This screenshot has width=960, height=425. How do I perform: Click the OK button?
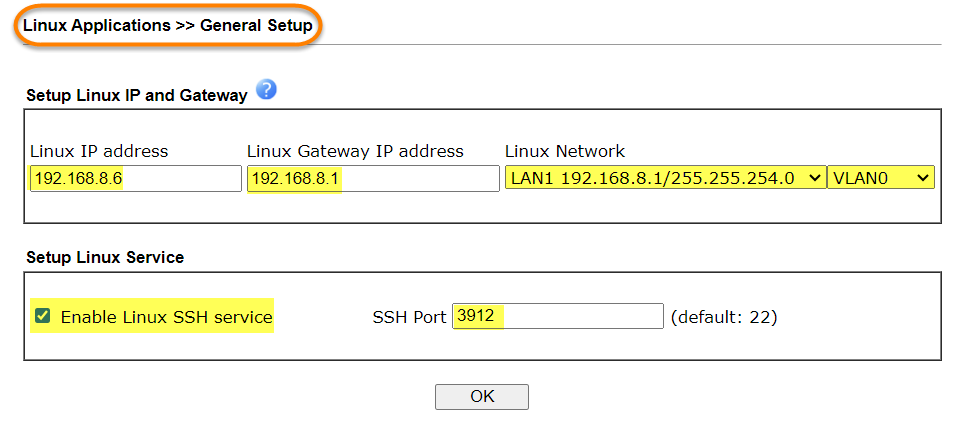482,396
